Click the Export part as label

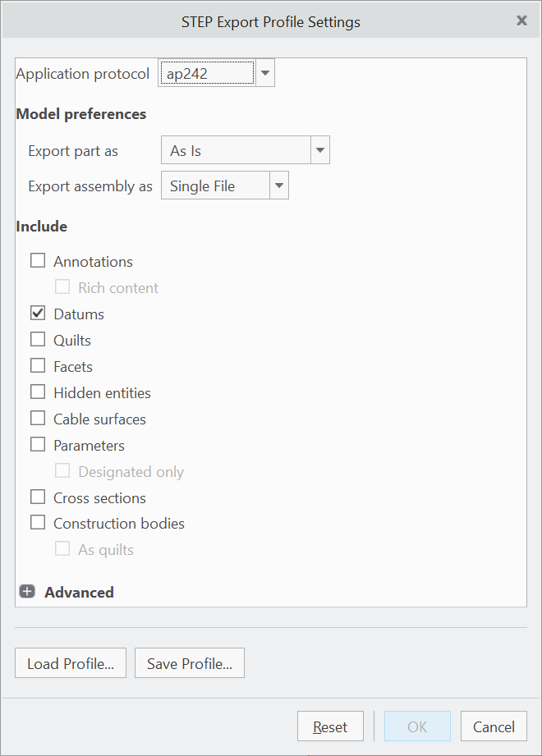[x=73, y=151]
